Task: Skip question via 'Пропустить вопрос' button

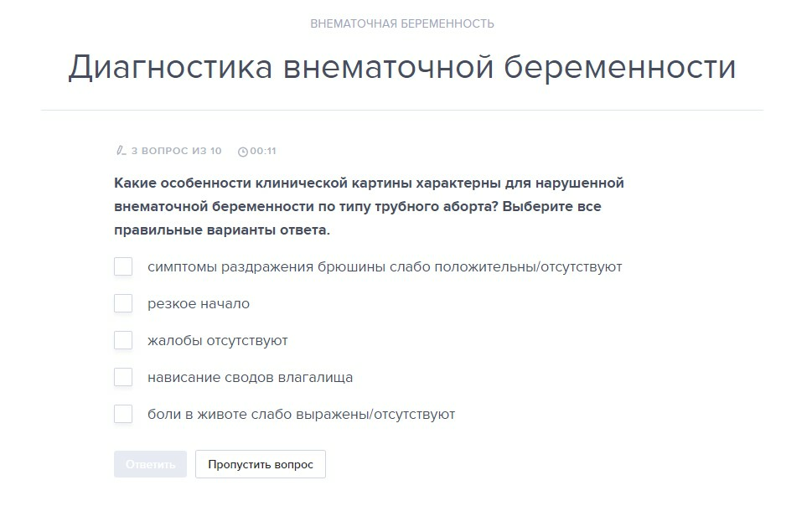Action: tap(261, 464)
